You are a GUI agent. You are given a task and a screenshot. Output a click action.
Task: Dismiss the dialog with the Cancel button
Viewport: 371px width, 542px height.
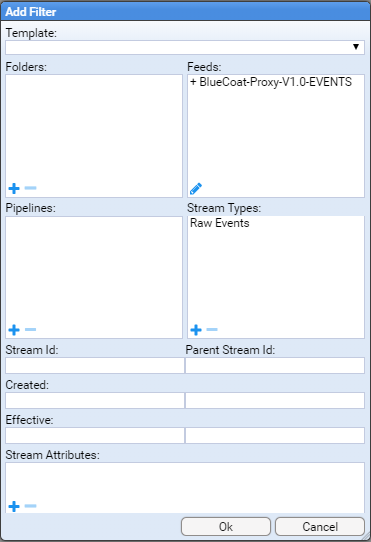320,526
